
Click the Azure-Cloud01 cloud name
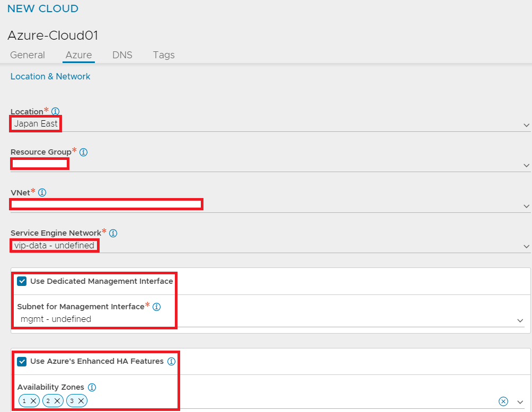tap(52, 35)
